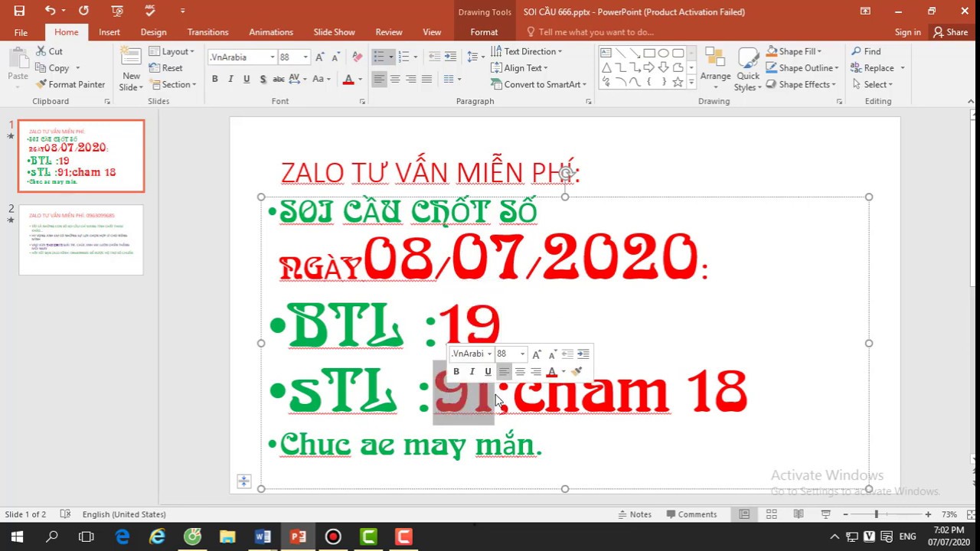Viewport: 980px width, 551px height.
Task: Click font color swatch in mini toolbar
Action: [551, 372]
